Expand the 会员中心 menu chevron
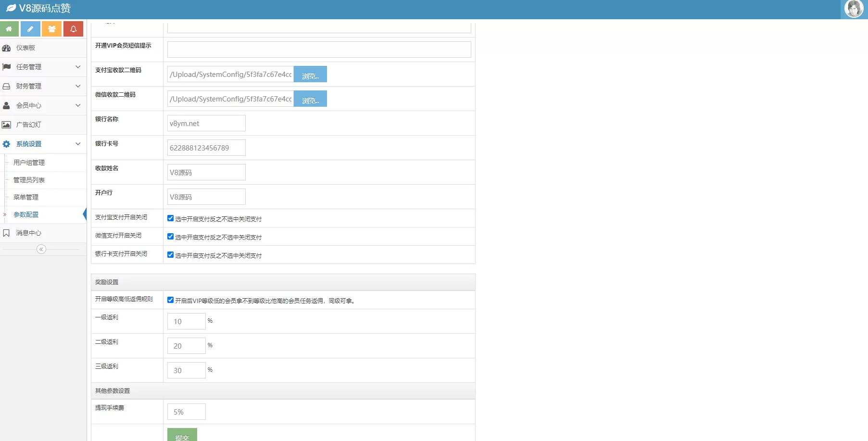868x441 pixels. click(x=78, y=105)
